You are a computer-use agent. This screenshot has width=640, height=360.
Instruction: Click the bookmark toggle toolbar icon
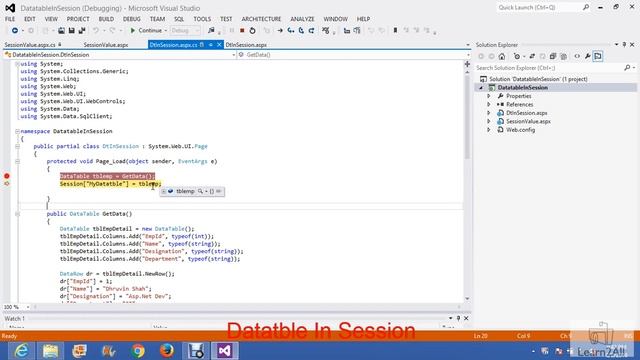tap(395, 31)
